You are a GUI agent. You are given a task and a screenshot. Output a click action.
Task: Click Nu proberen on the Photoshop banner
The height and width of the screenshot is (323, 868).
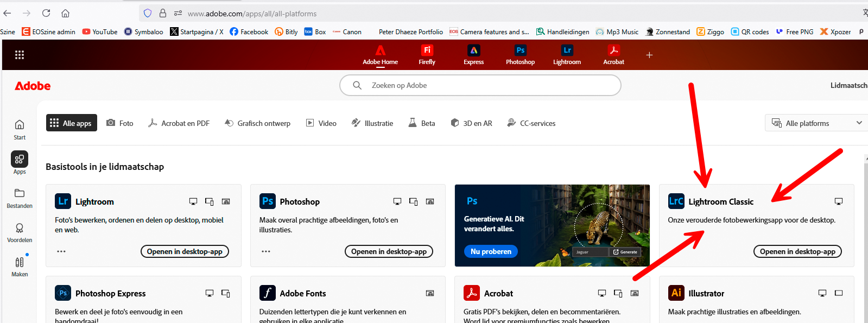click(491, 251)
